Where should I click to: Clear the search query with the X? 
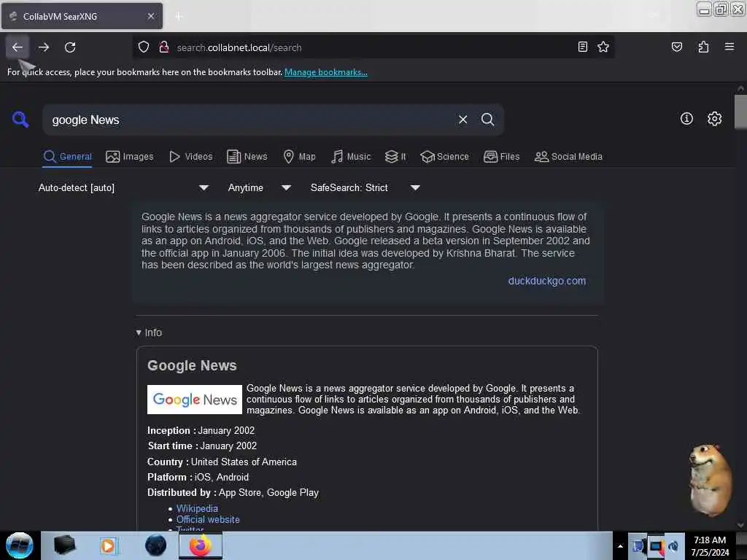(462, 120)
